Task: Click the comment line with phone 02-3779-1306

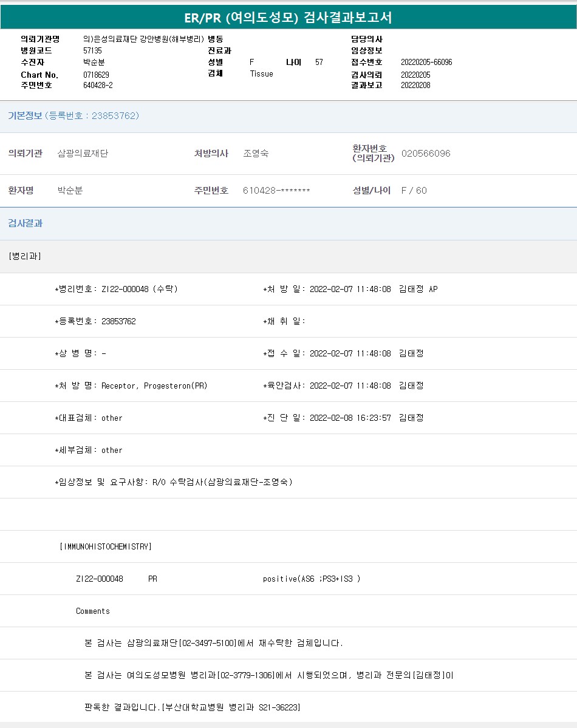Action: pyautogui.click(x=268, y=675)
